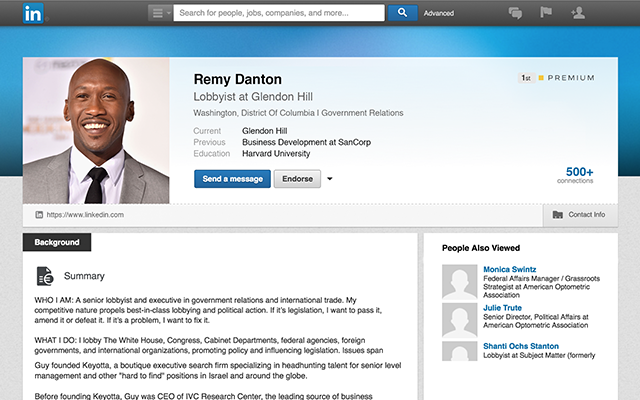Open Business Development at SanCorp entry

click(306, 142)
